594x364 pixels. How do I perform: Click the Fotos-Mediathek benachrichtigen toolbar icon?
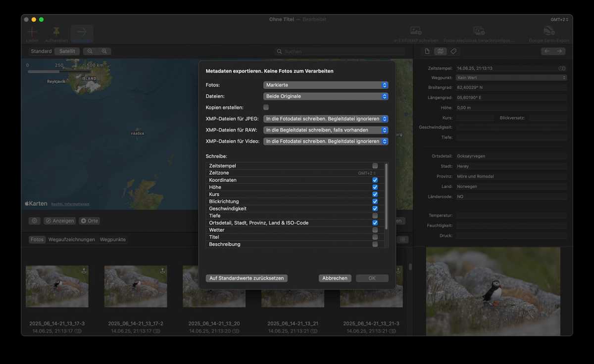(479, 31)
